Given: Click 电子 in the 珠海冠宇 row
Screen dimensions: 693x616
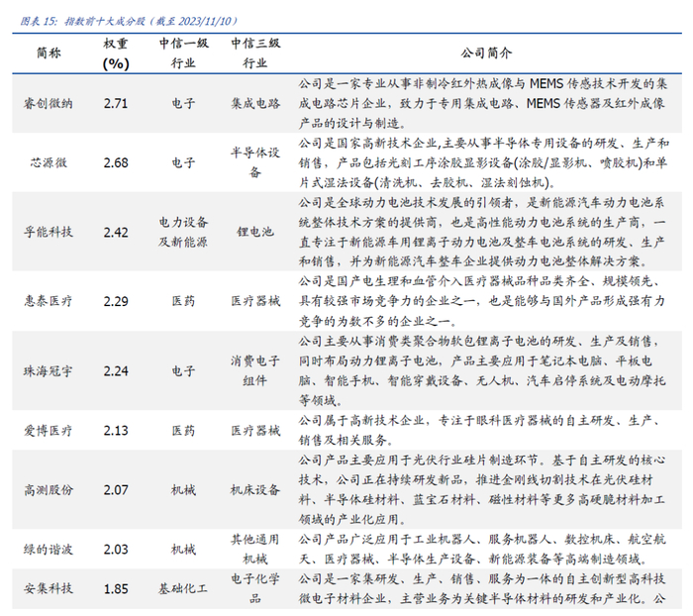Looking at the screenshot, I should [183, 370].
